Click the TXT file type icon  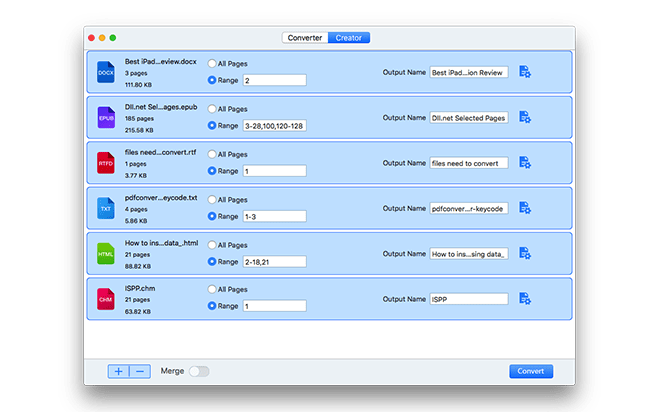click(106, 208)
